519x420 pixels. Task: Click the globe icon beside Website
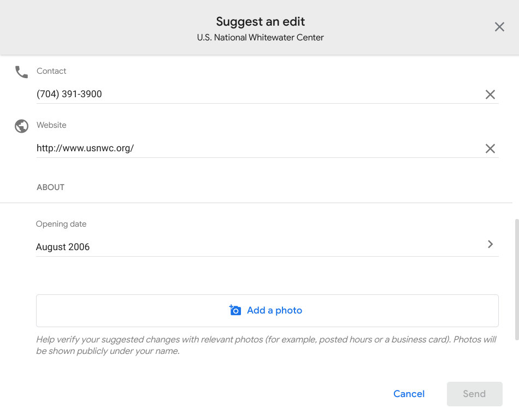click(x=21, y=126)
